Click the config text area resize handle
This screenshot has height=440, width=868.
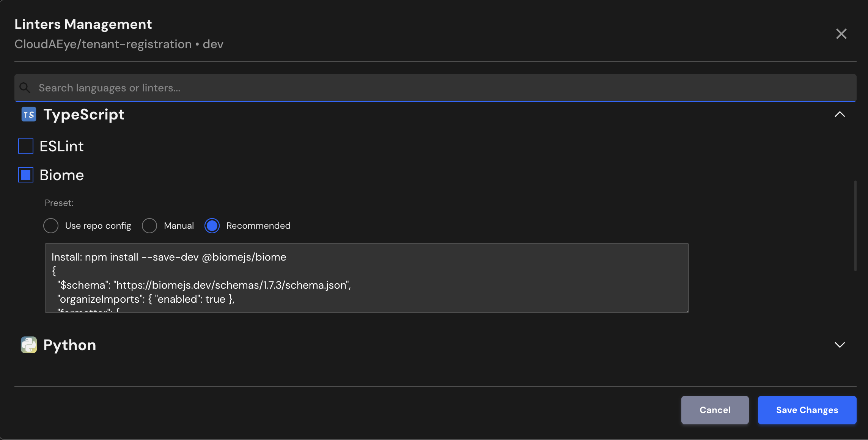click(x=687, y=311)
